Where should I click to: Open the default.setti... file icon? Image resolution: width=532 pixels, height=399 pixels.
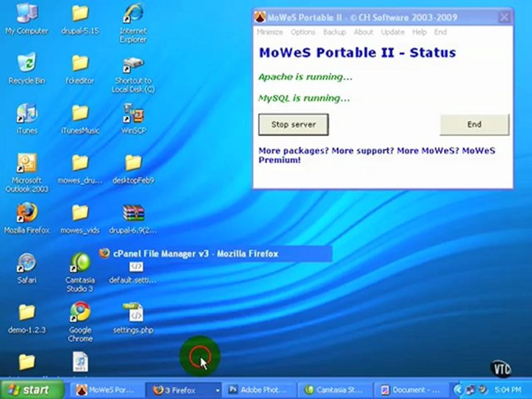[134, 273]
